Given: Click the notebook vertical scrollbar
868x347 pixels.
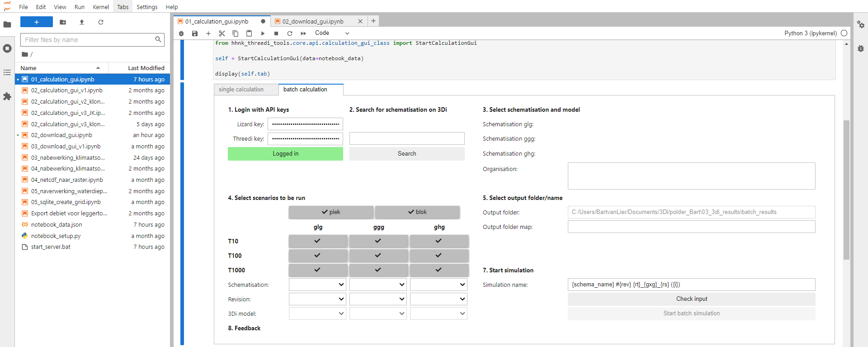Looking at the screenshot, I should click(x=846, y=190).
